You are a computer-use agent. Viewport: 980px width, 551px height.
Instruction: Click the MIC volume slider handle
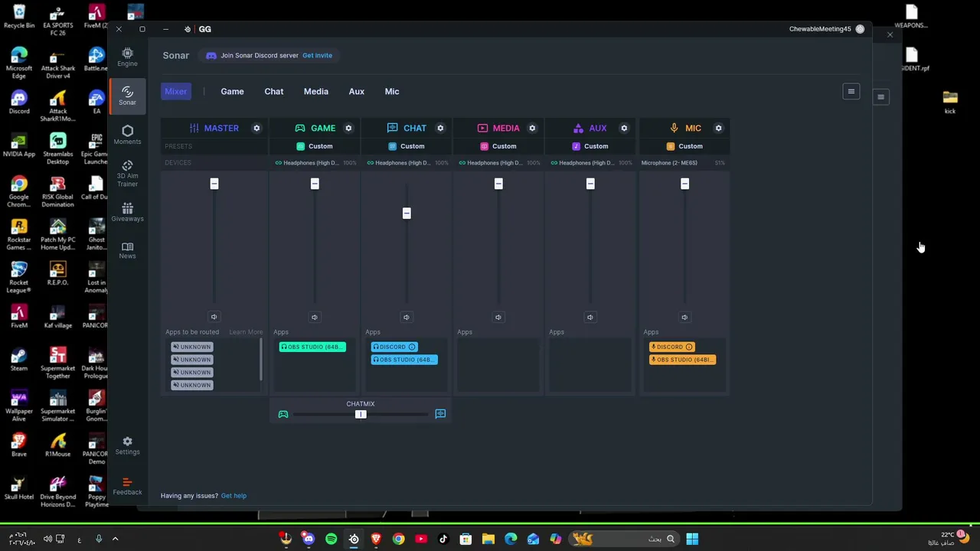[684, 184]
